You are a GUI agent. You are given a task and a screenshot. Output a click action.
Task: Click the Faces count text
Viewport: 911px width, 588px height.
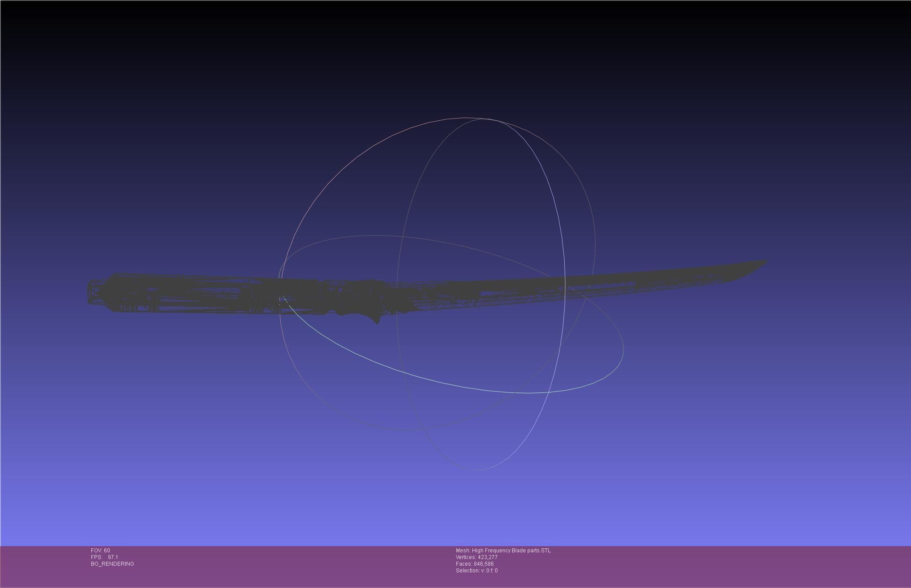[x=475, y=564]
